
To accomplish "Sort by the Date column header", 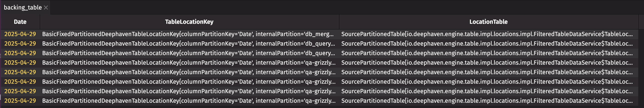I will tap(20, 22).
